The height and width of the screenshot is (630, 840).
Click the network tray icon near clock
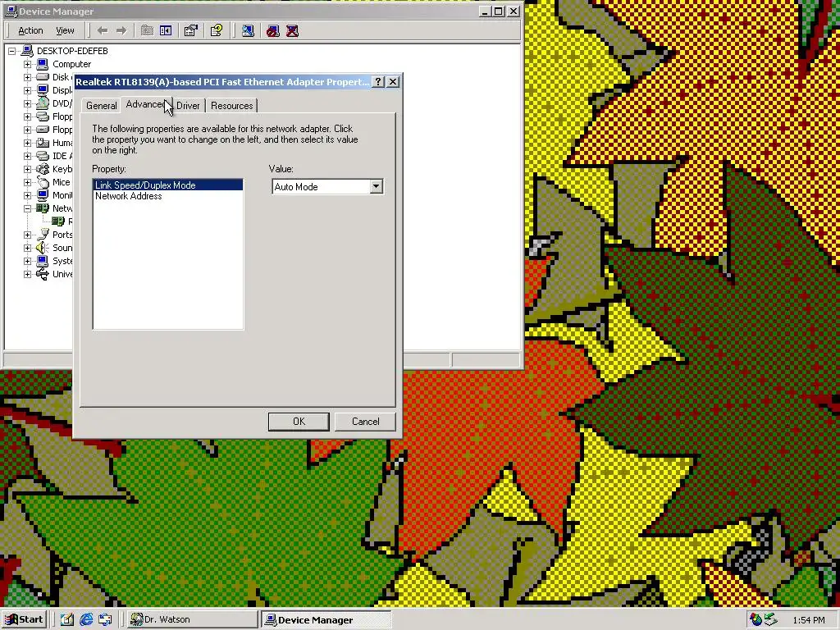coord(770,620)
